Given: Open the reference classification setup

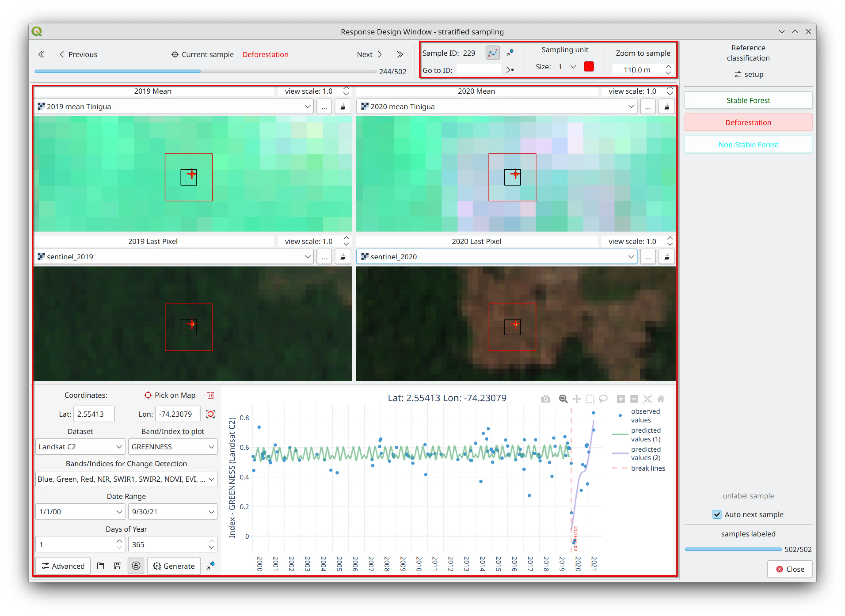Looking at the screenshot, I should 748,74.
